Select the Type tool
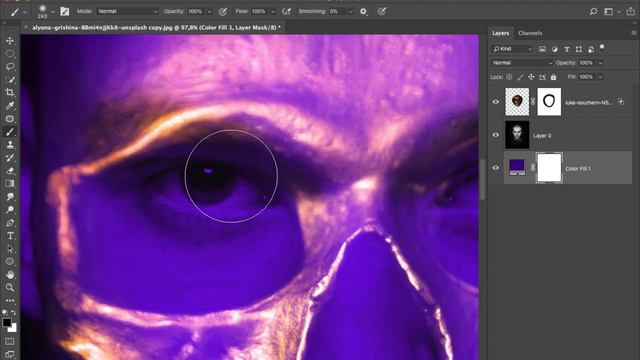 10,236
